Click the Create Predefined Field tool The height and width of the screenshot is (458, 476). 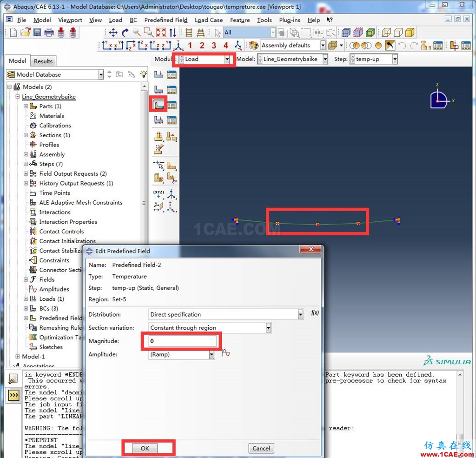point(159,105)
